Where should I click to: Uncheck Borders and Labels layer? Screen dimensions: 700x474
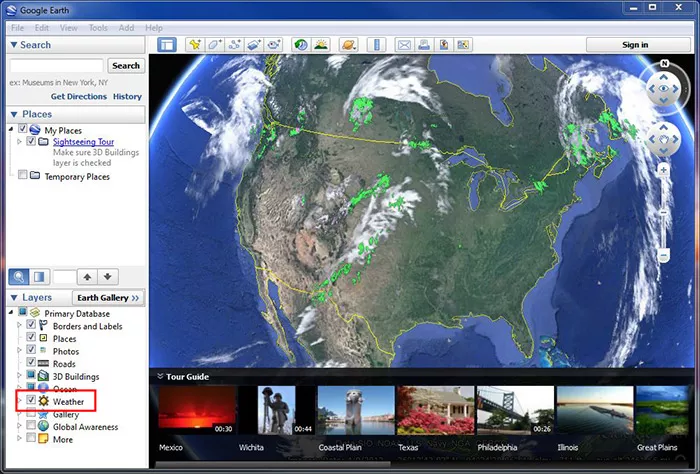pos(31,324)
